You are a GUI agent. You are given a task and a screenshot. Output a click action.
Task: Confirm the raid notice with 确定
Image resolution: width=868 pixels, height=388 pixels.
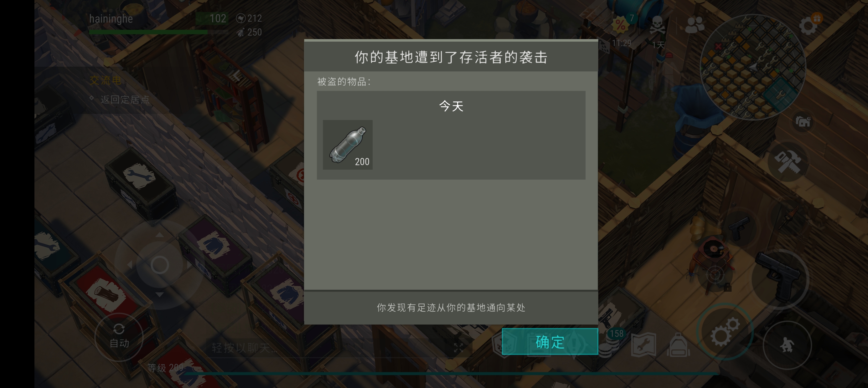coord(550,341)
